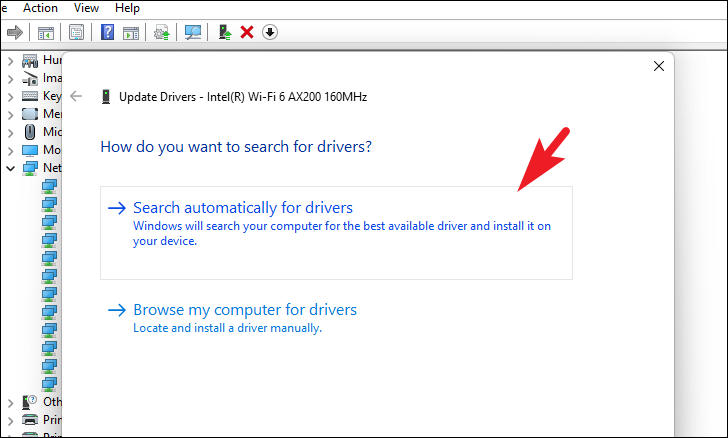
Task: Click the red X Uninstall device icon
Action: 247,32
